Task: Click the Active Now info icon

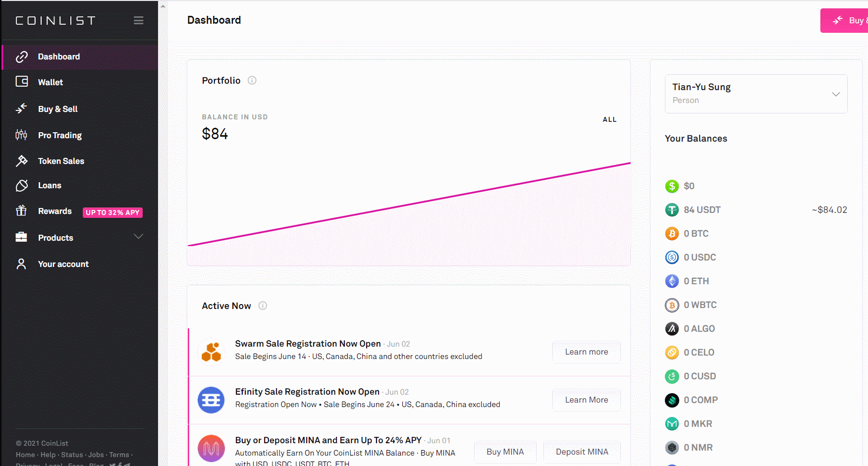Action: click(263, 306)
